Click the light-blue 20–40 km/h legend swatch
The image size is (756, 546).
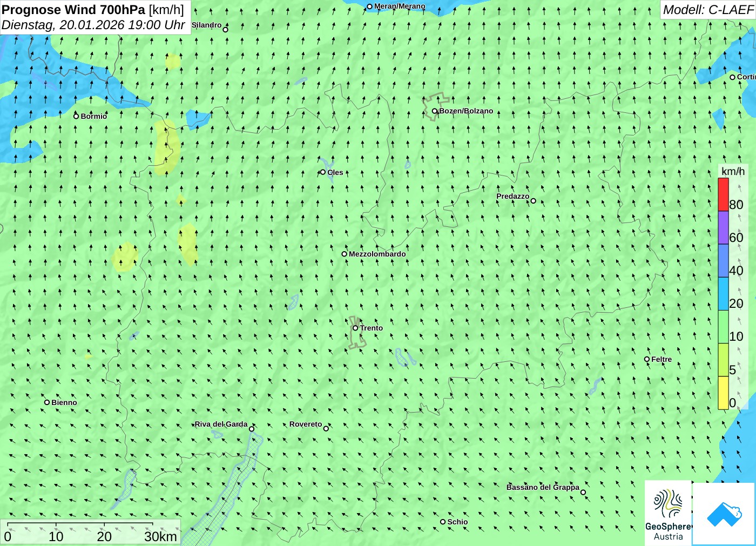[x=723, y=294]
